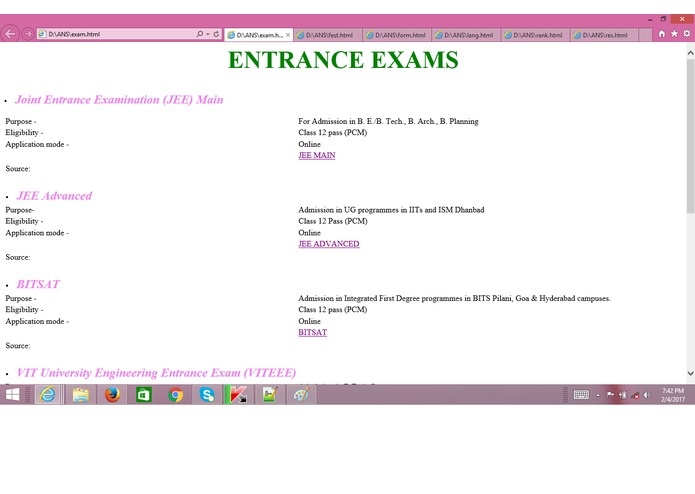The width and height of the screenshot is (695, 494).
Task: Click the VIT University Engineering Entrance Exam heading
Action: [x=156, y=373]
